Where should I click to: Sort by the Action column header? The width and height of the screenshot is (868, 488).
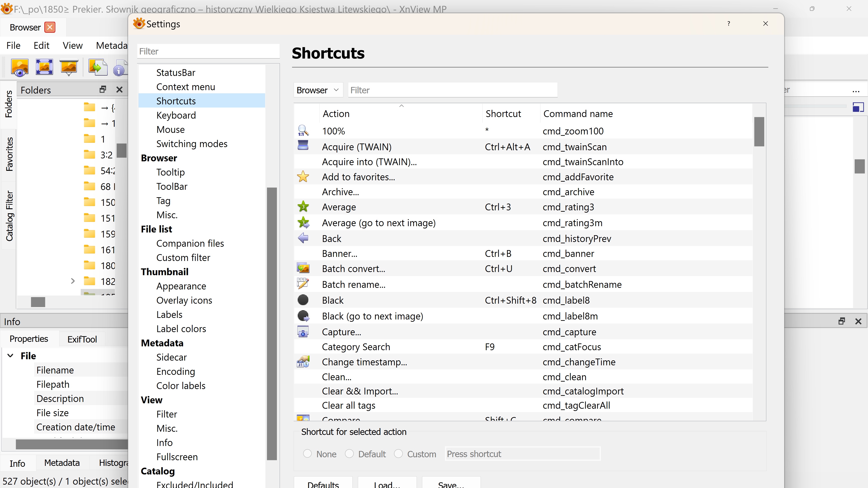click(x=401, y=114)
